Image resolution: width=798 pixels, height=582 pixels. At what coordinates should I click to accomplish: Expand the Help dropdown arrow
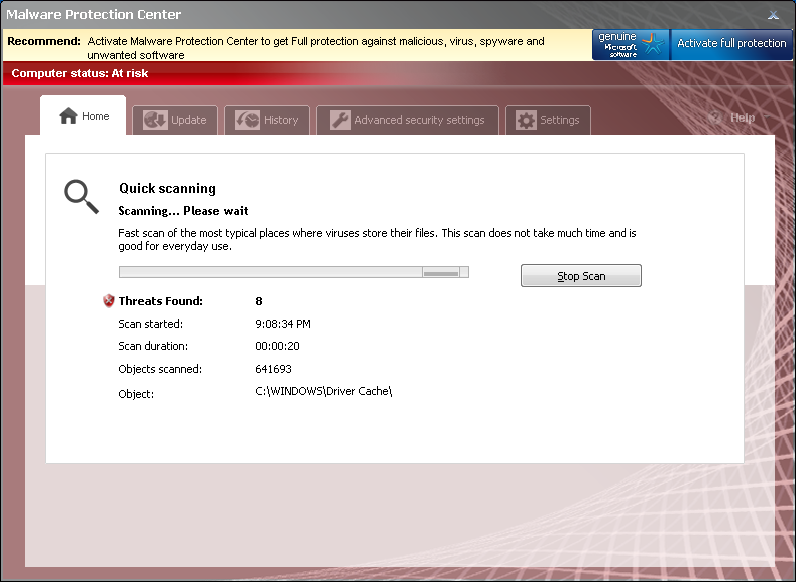point(767,118)
